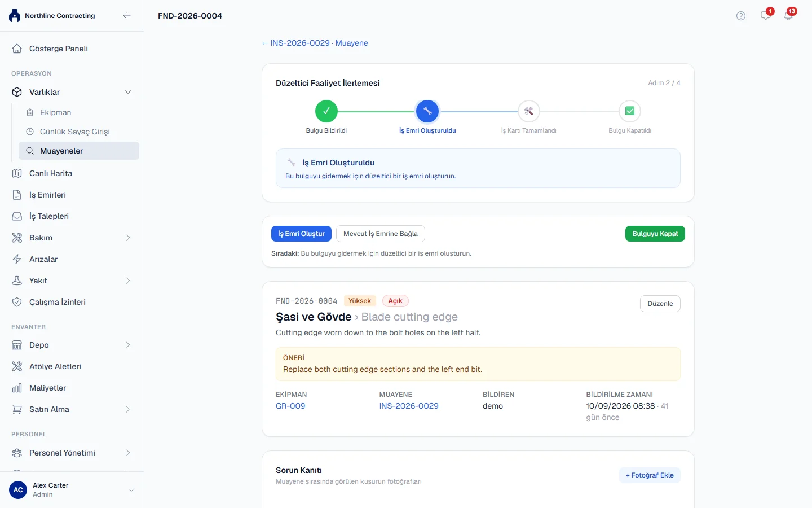Click the Bulgu Kapatıldı checkbox step icon
The image size is (812, 508).
[x=630, y=111]
